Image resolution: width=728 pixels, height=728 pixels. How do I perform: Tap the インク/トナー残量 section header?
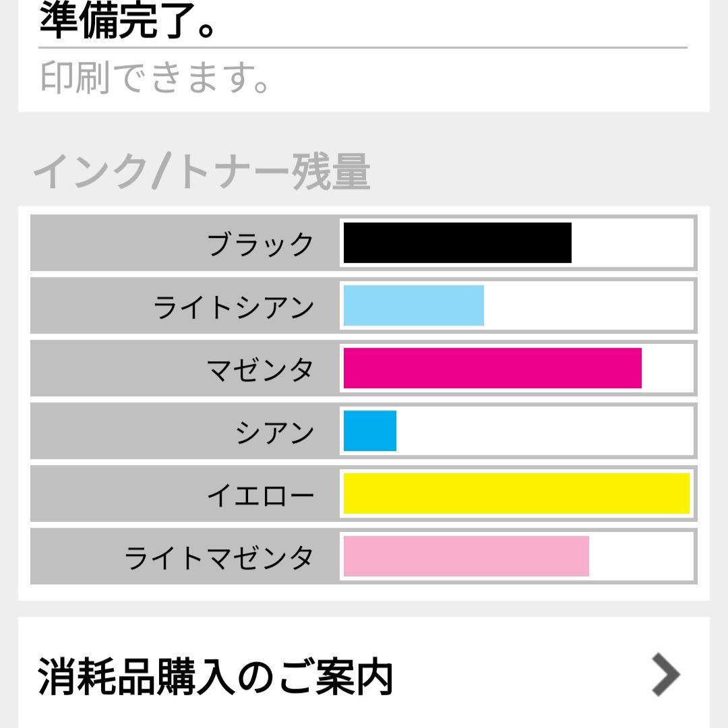point(202,173)
